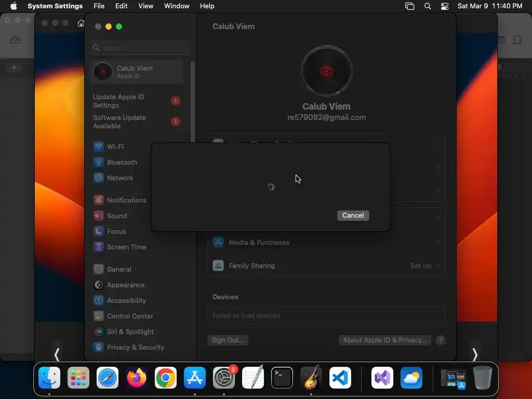Open Update Apple ID Settings notice
532x399 pixels.
pos(137,101)
